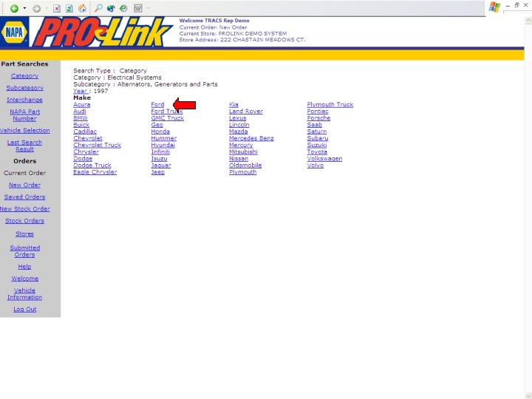Click the History clock icon
The height and width of the screenshot is (399, 532).
[x=124, y=8]
